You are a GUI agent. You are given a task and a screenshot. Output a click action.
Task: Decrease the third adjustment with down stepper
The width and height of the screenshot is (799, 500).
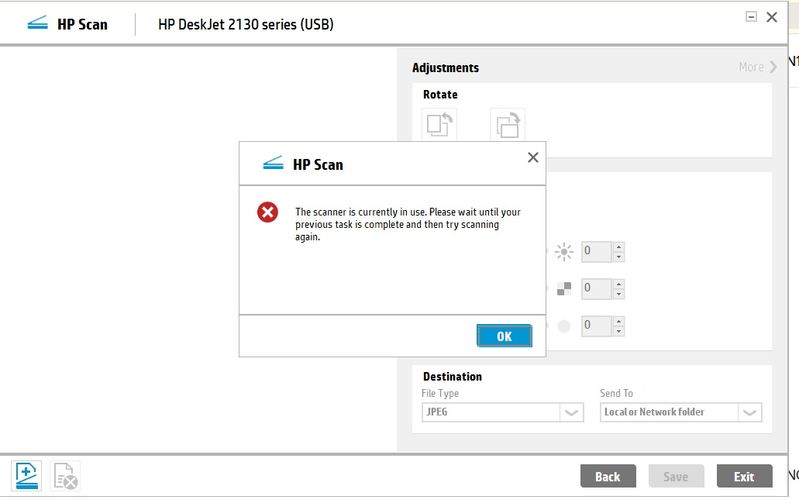tap(619, 331)
